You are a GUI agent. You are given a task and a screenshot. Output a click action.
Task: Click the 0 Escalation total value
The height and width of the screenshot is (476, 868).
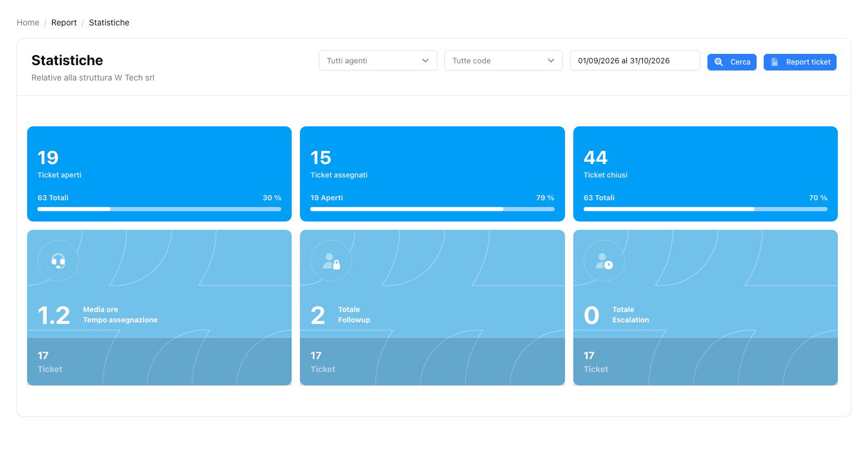591,316
